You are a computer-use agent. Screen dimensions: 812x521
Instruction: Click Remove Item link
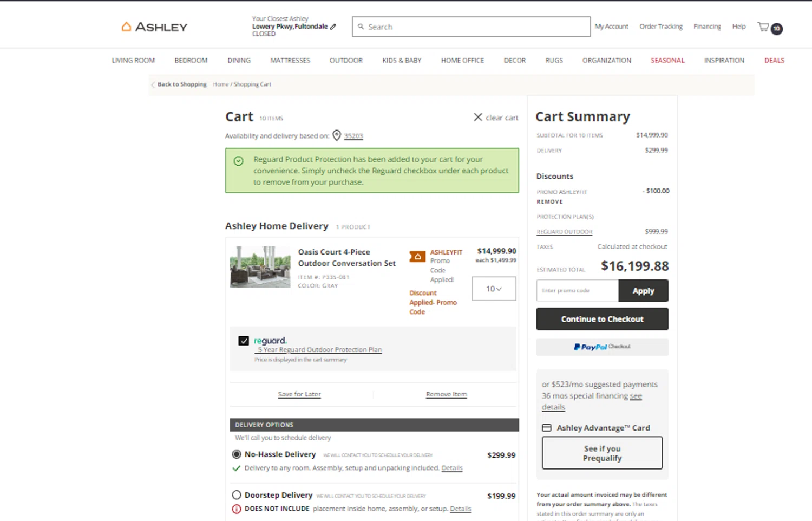point(446,394)
